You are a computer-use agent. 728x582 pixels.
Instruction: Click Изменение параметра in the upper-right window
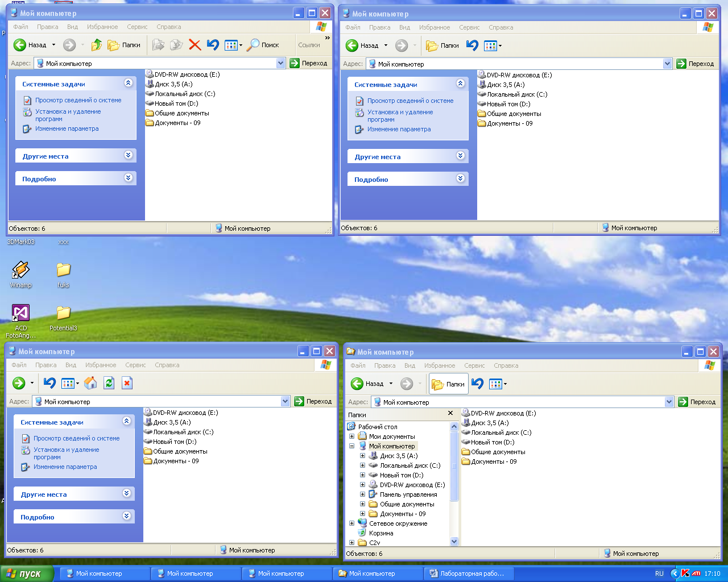pyautogui.click(x=399, y=129)
